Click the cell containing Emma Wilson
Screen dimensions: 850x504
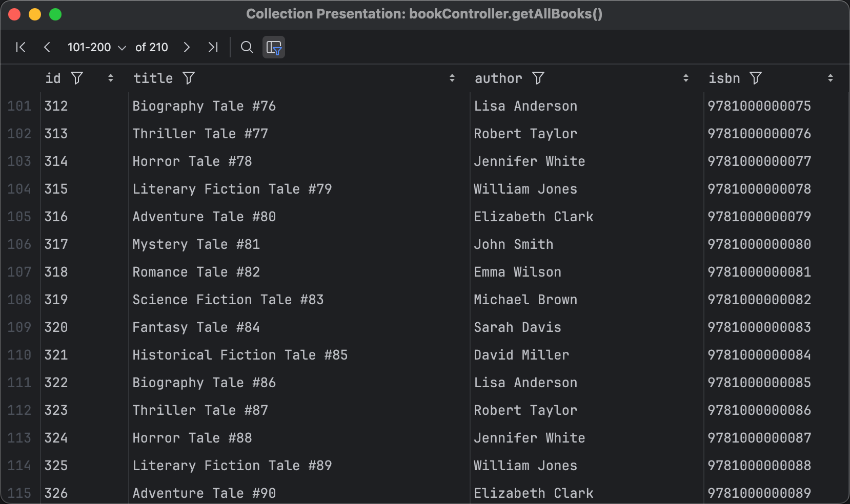[x=517, y=272]
